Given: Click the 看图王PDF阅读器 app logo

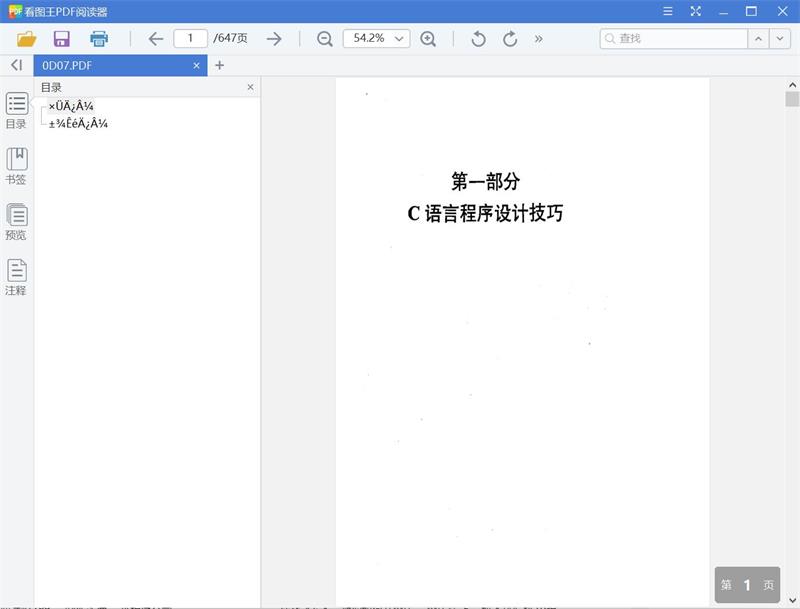Looking at the screenshot, I should pyautogui.click(x=15, y=11).
